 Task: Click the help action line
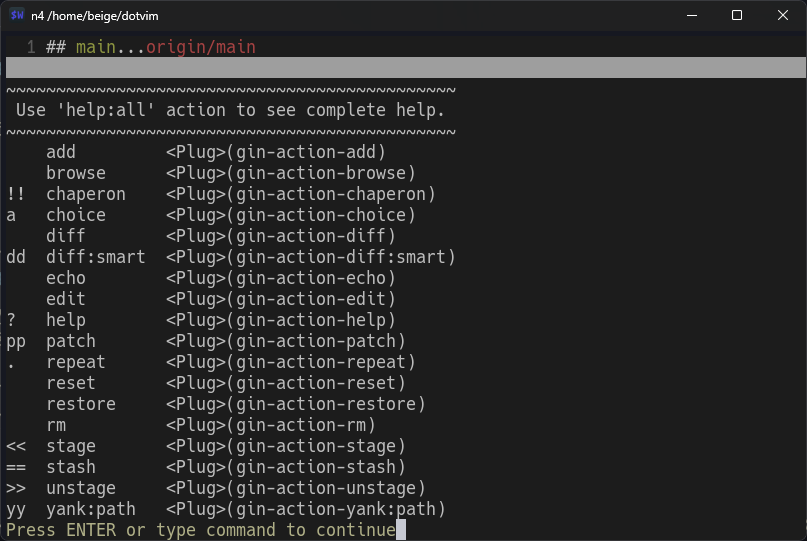tap(66, 320)
